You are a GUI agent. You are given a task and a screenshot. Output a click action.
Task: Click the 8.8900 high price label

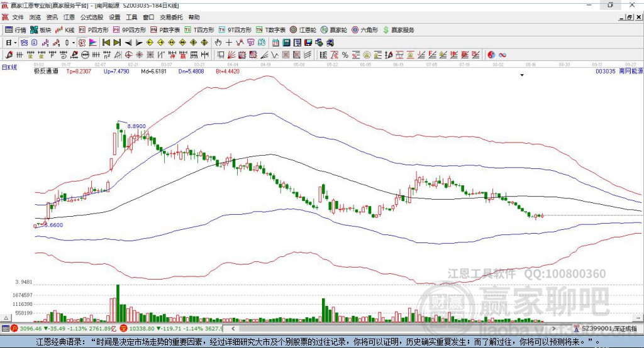[x=136, y=126]
